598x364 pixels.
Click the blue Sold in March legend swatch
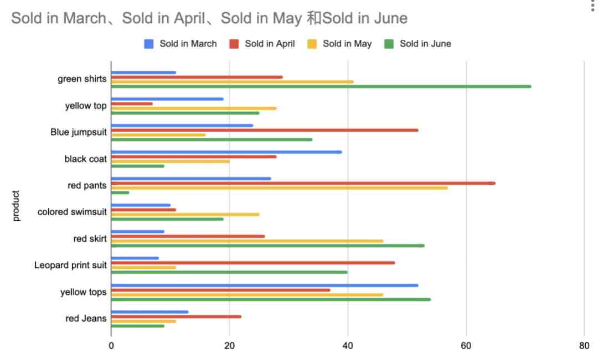click(149, 44)
